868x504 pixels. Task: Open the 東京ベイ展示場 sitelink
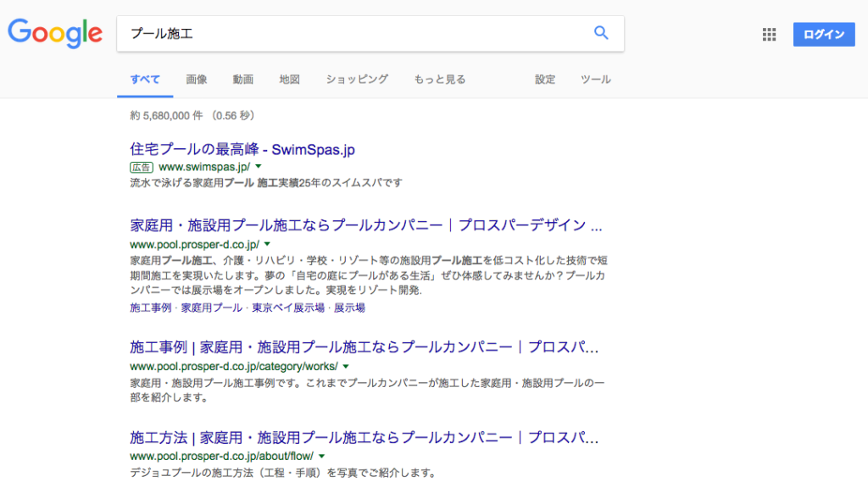click(288, 307)
